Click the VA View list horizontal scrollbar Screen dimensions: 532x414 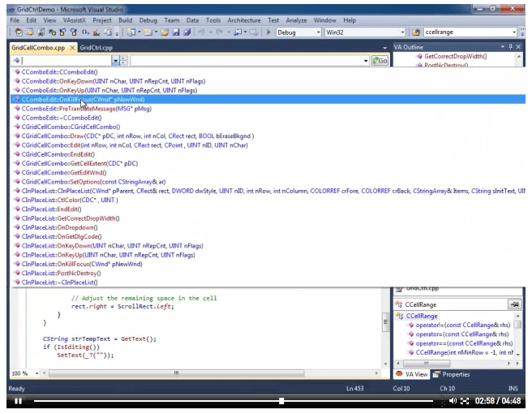(x=427, y=363)
